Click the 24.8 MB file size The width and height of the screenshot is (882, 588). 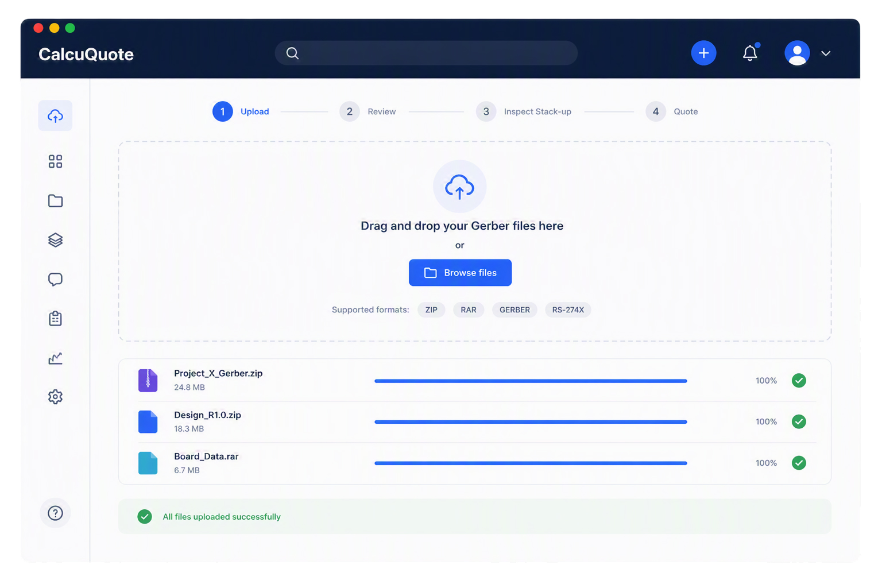tap(189, 387)
